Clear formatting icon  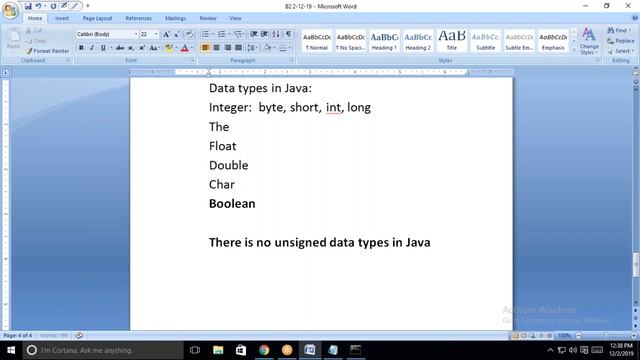pyautogui.click(x=189, y=34)
